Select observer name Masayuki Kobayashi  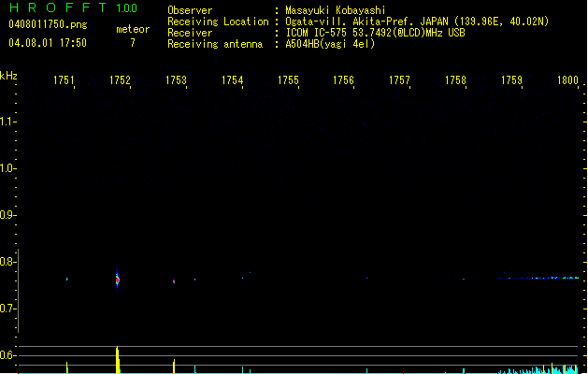click(335, 10)
